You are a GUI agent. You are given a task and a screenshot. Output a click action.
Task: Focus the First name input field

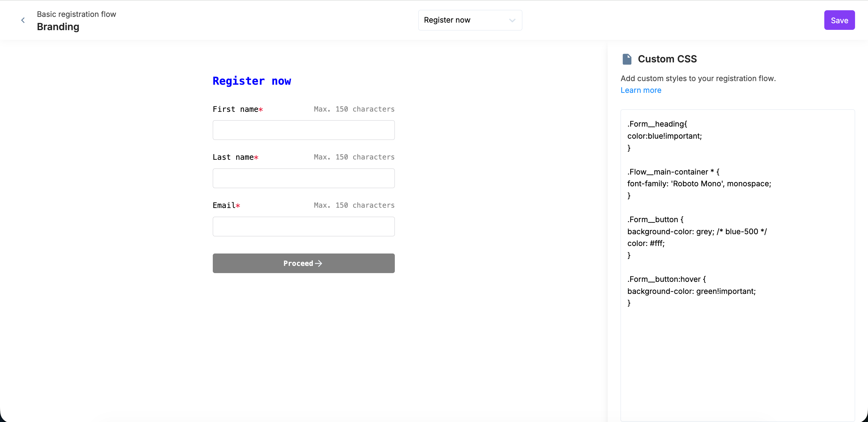coord(303,130)
